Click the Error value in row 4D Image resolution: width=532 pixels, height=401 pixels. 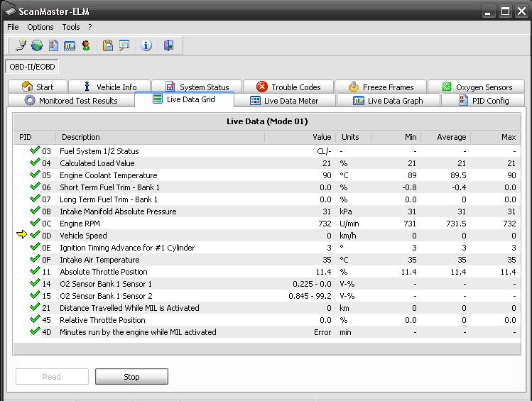pyautogui.click(x=322, y=332)
